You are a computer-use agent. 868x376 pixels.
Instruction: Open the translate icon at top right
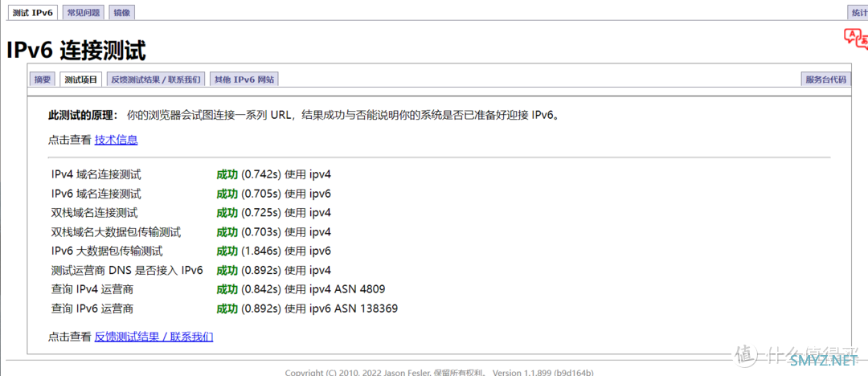pyautogui.click(x=856, y=38)
